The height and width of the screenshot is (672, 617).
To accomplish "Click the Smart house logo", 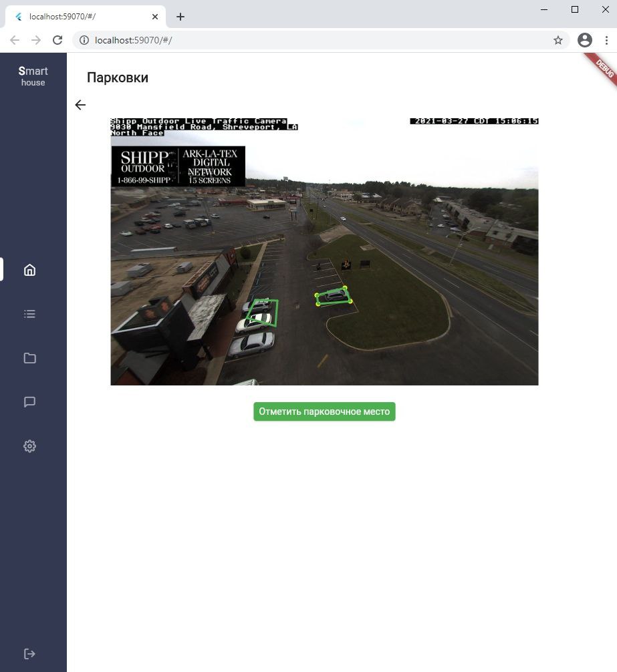I will [33, 76].
